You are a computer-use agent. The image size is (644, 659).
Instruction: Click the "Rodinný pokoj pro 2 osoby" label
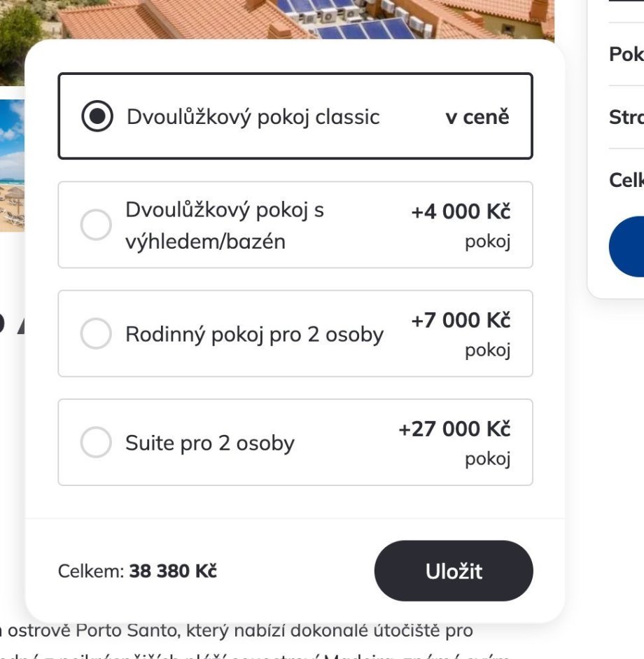click(254, 334)
